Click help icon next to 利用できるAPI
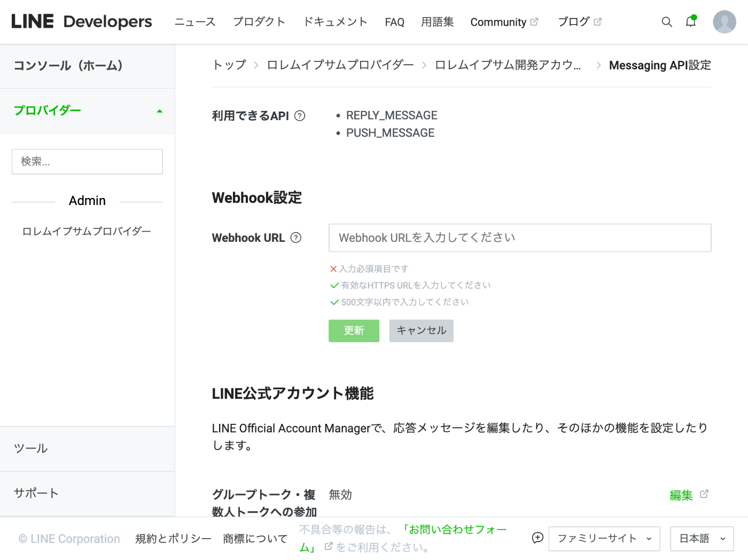Image resolution: width=748 pixels, height=560 pixels. point(300,116)
